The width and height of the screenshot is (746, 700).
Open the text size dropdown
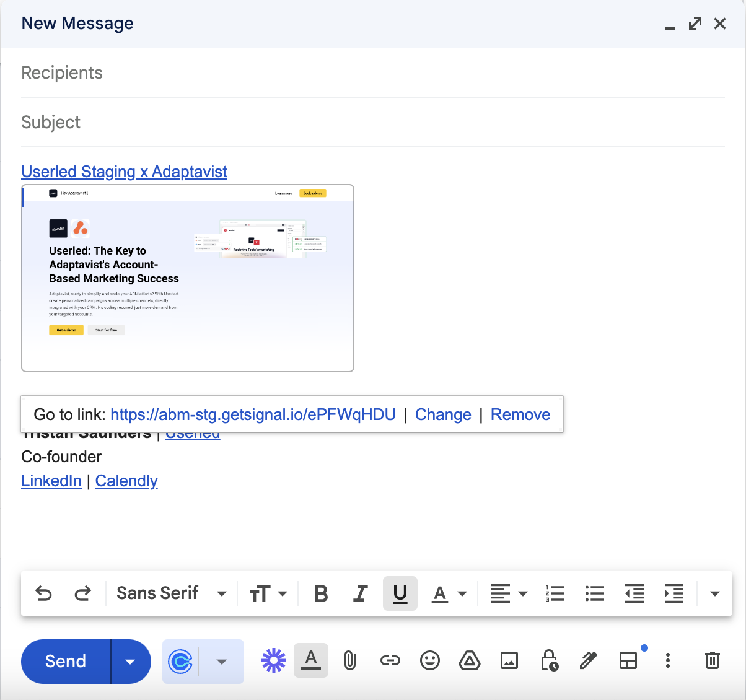pos(268,593)
